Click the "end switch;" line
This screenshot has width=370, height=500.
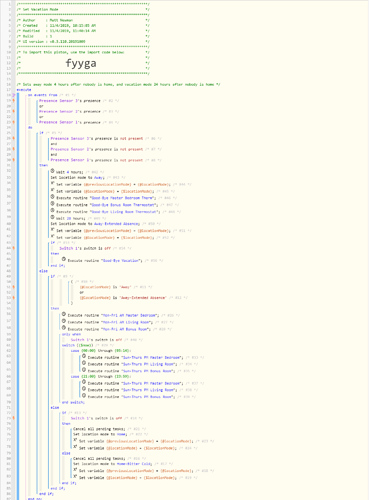pyautogui.click(x=73, y=402)
